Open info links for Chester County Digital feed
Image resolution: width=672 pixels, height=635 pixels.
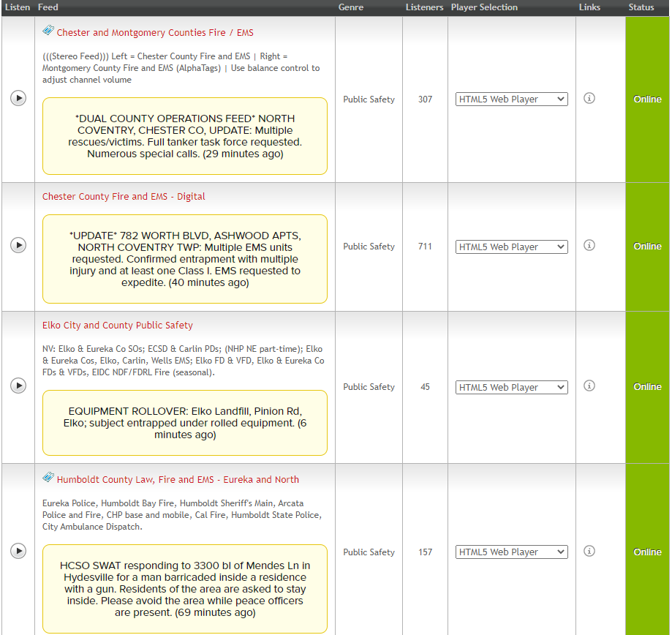(589, 245)
